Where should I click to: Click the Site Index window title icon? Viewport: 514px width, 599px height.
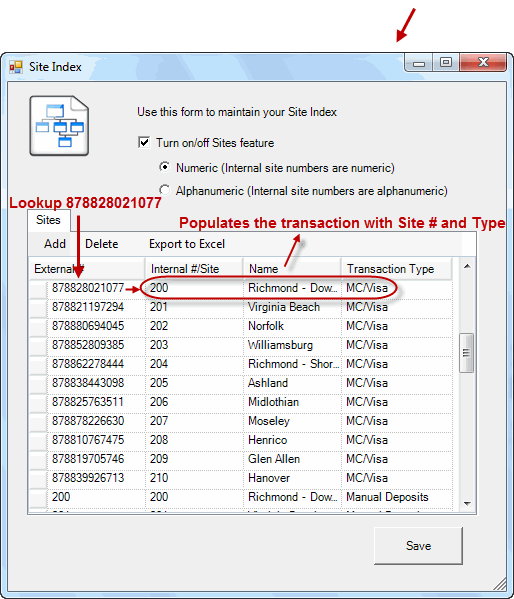[x=16, y=67]
